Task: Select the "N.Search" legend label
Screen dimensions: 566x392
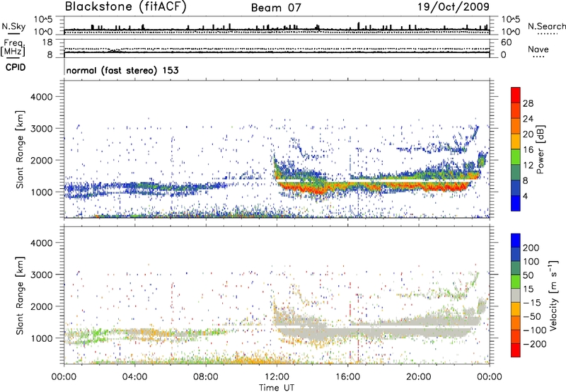Action: tap(546, 26)
